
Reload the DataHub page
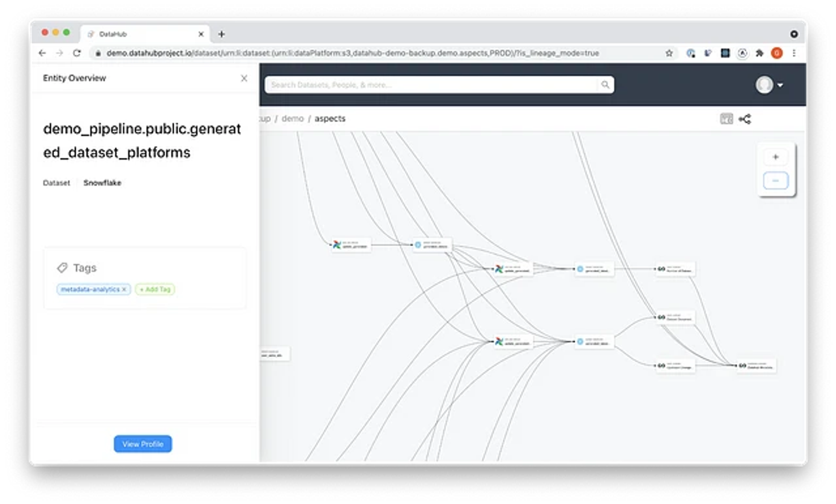pyautogui.click(x=77, y=53)
